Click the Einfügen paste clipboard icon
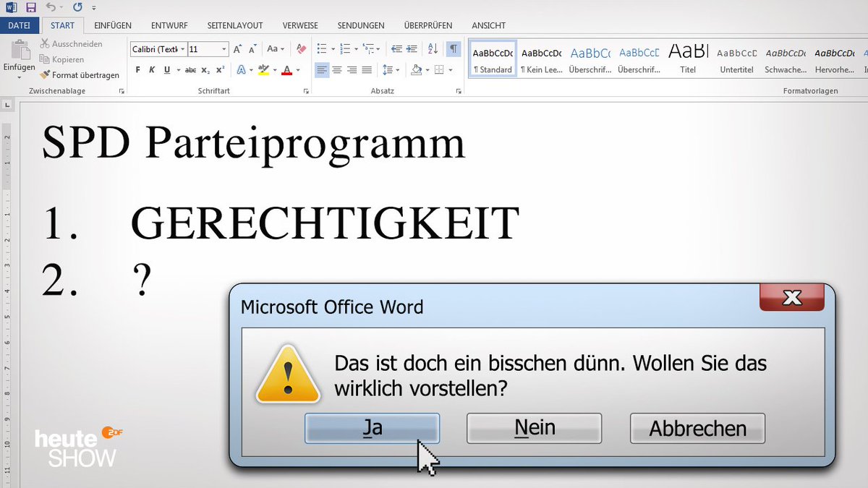This screenshot has width=868, height=488. (20, 51)
